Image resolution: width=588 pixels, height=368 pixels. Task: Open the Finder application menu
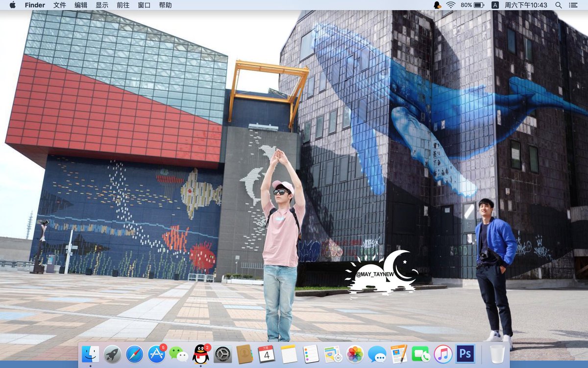(34, 5)
